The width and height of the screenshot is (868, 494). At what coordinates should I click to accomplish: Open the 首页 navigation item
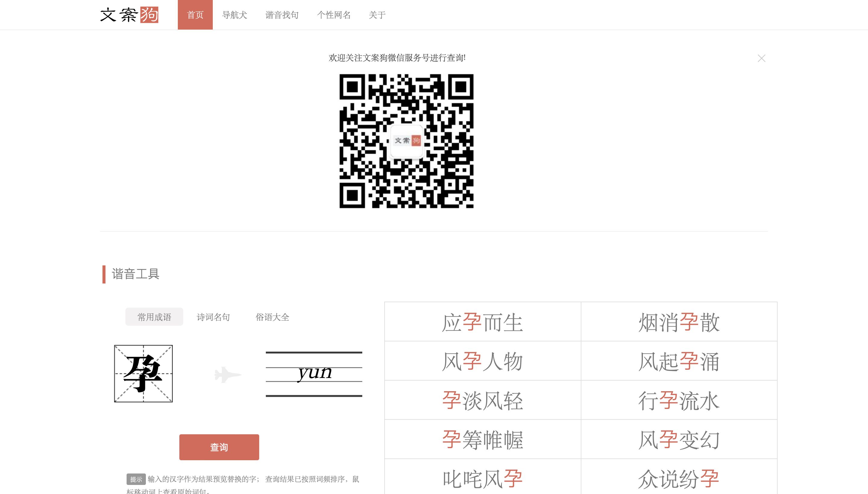(195, 15)
